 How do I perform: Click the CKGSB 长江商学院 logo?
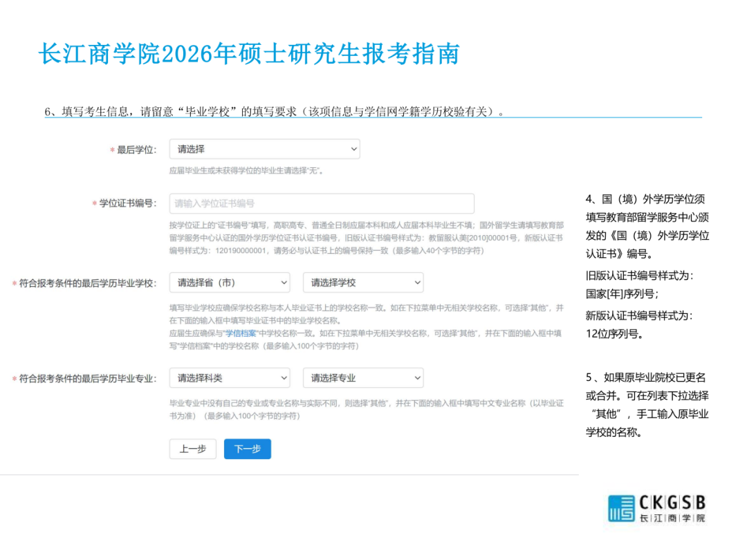pos(656,509)
